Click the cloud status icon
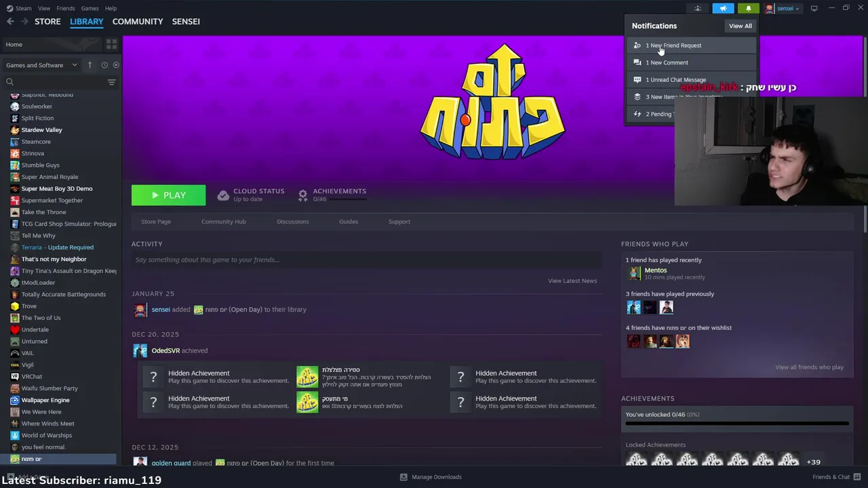The height and width of the screenshot is (488, 868). click(x=223, y=195)
